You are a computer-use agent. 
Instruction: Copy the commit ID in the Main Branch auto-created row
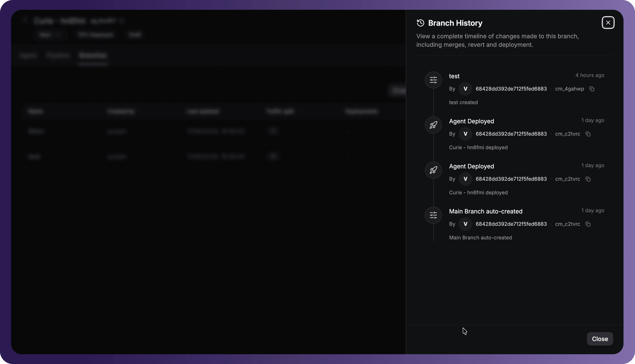click(588, 224)
